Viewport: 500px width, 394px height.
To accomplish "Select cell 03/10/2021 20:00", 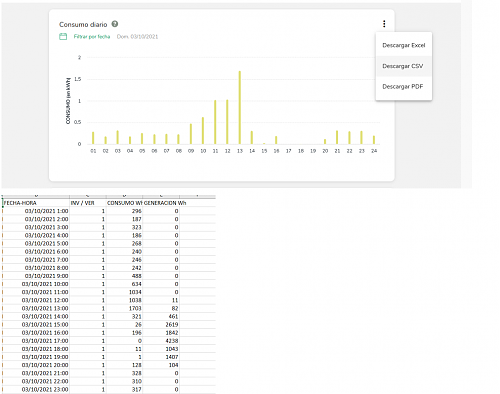I will pyautogui.click(x=36, y=365).
